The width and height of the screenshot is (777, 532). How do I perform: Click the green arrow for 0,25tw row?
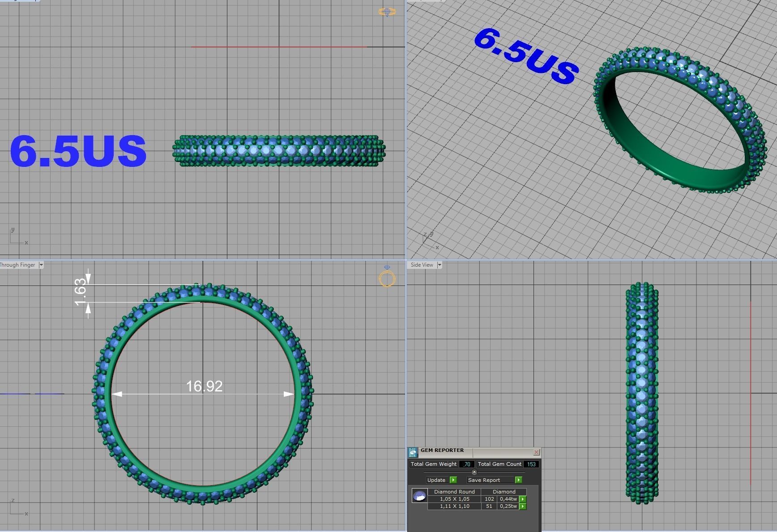tap(522, 506)
